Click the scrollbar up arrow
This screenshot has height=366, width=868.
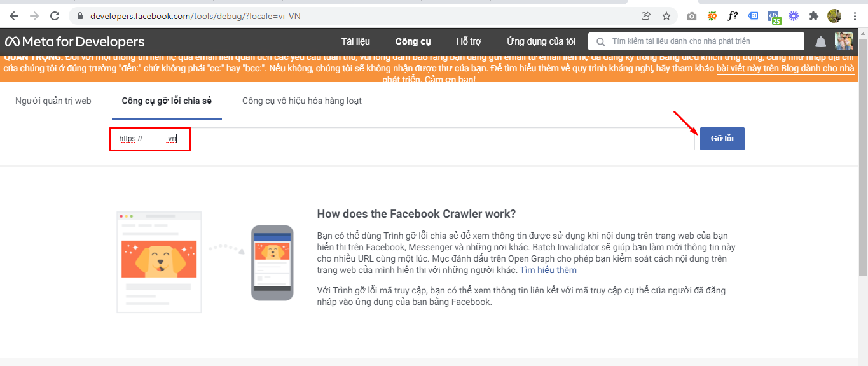[x=863, y=33]
